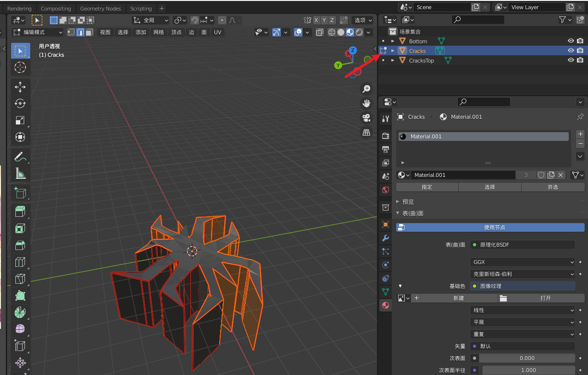Switch perspective/orthographic with grid icon
This screenshot has width=588, height=375.
tap(366, 132)
